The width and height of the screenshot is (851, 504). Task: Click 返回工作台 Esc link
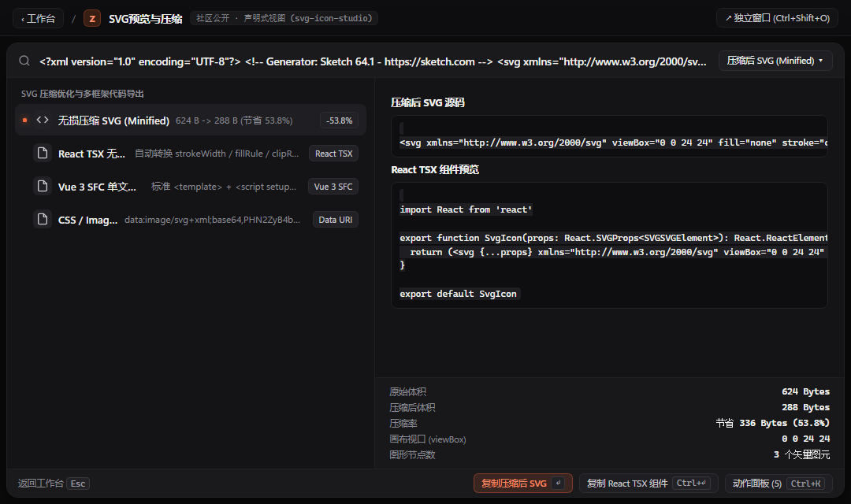click(x=54, y=483)
